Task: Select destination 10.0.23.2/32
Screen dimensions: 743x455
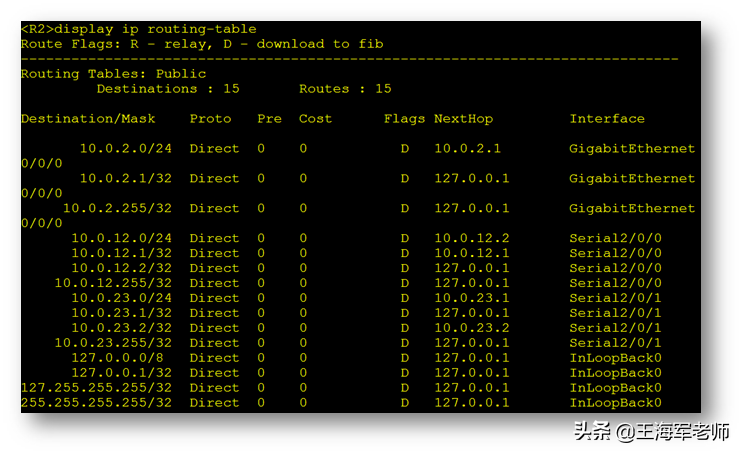Action: [x=121, y=328]
